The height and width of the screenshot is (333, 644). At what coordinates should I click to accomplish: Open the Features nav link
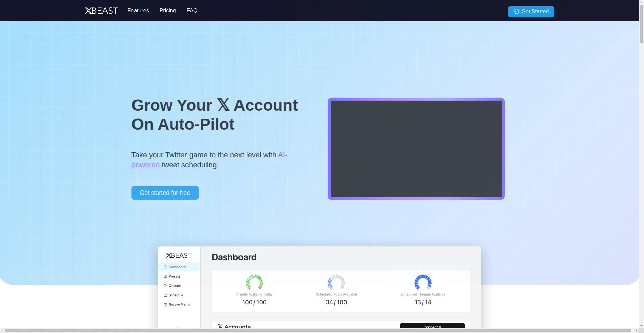click(138, 11)
